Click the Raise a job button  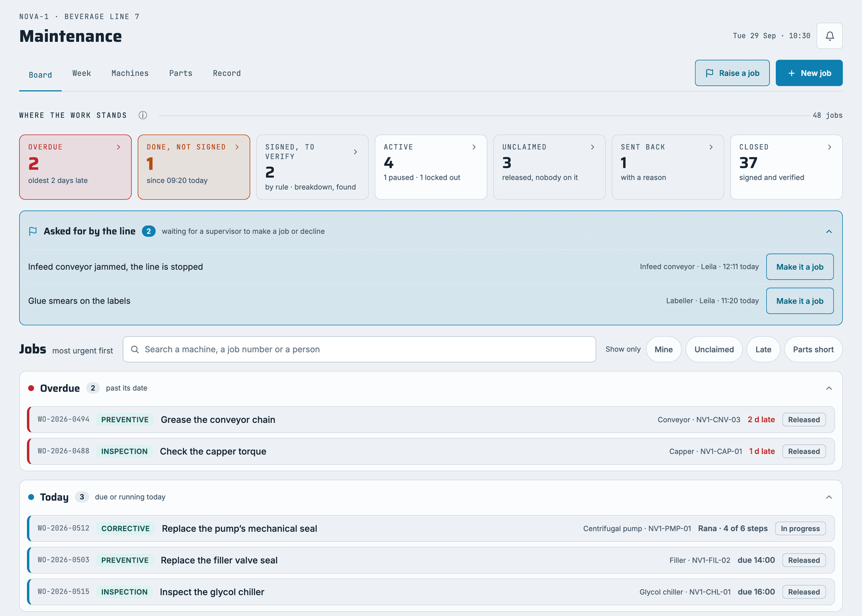(732, 73)
